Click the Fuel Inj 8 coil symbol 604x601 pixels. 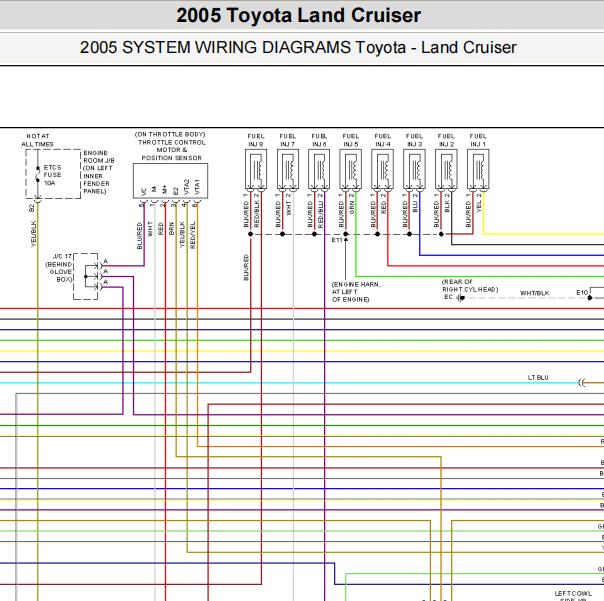coord(256,171)
